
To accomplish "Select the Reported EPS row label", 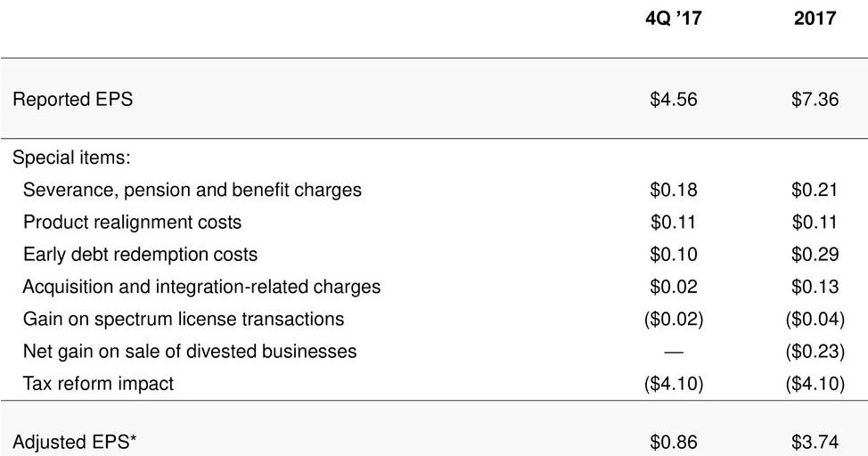I will click(72, 99).
